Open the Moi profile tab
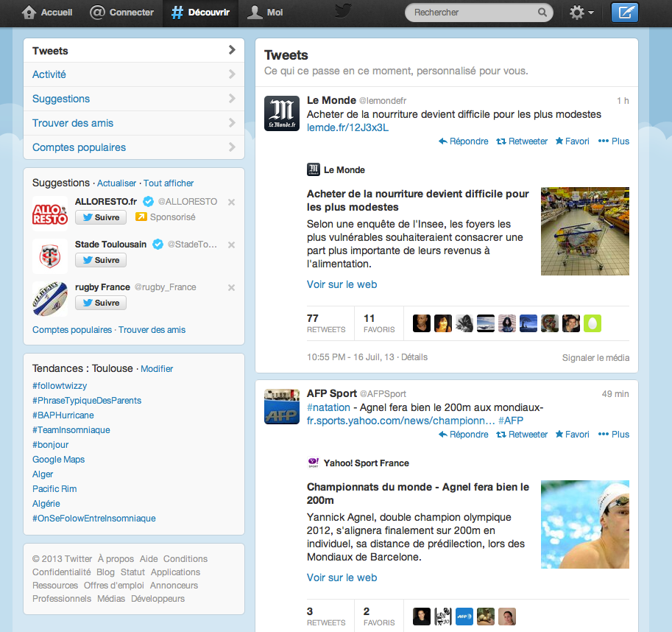 coord(265,13)
